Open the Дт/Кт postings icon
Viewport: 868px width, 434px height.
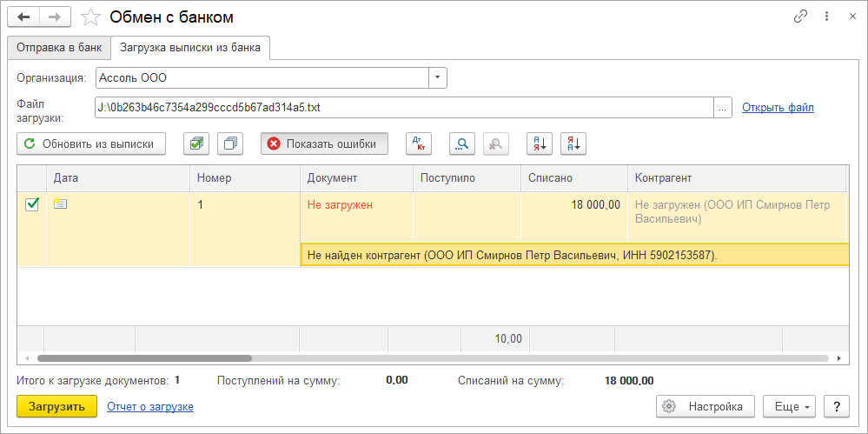click(x=418, y=144)
